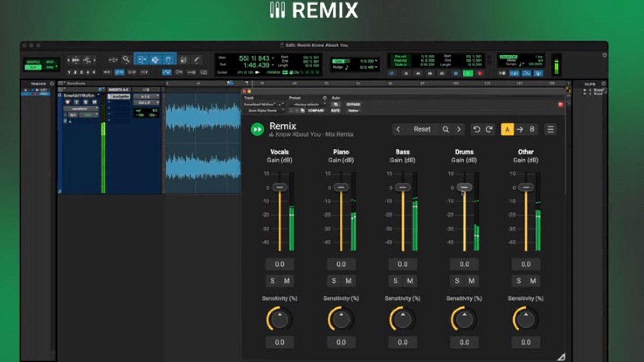Select the Selector tool in the toolbar
644x362 pixels.
click(155, 60)
